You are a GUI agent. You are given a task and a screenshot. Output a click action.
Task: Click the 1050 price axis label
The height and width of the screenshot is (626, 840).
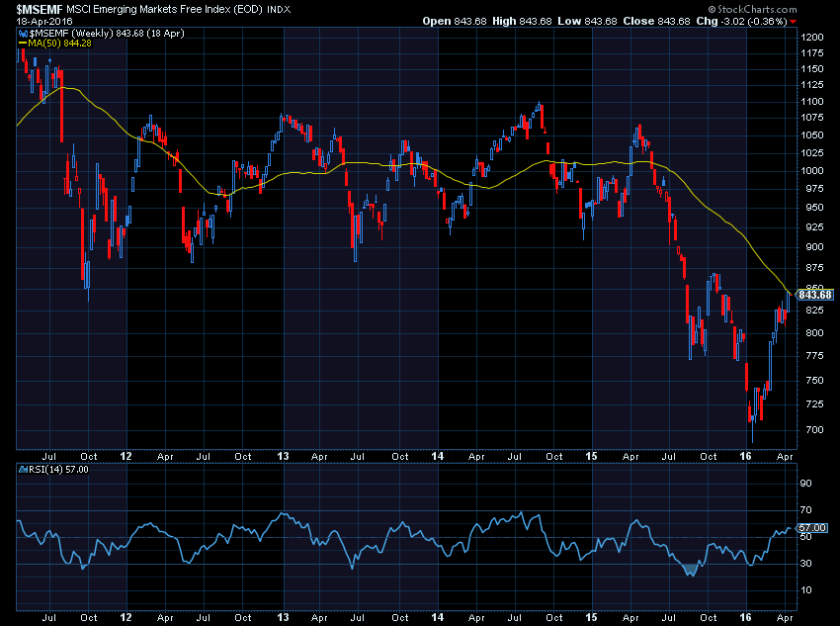tap(812, 135)
